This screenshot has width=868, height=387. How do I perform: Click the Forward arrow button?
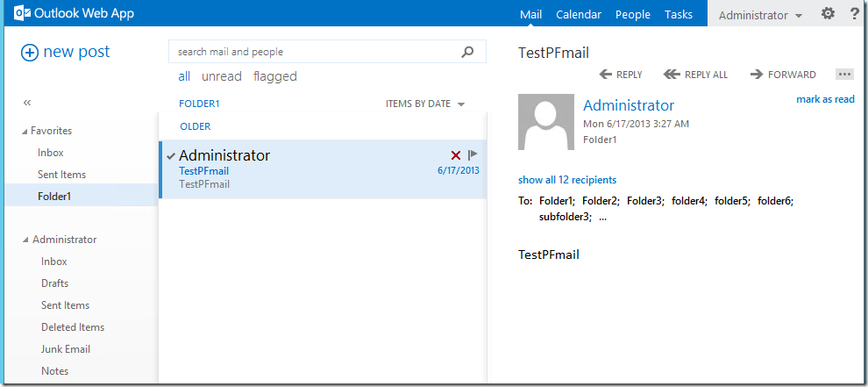(783, 75)
